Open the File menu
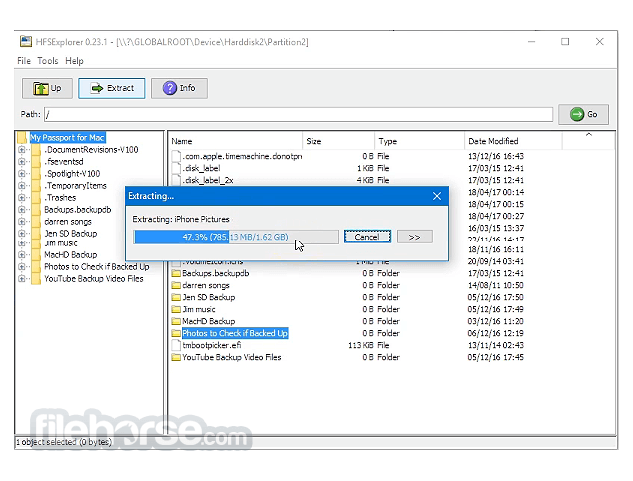The height and width of the screenshot is (481, 633). (x=24, y=61)
